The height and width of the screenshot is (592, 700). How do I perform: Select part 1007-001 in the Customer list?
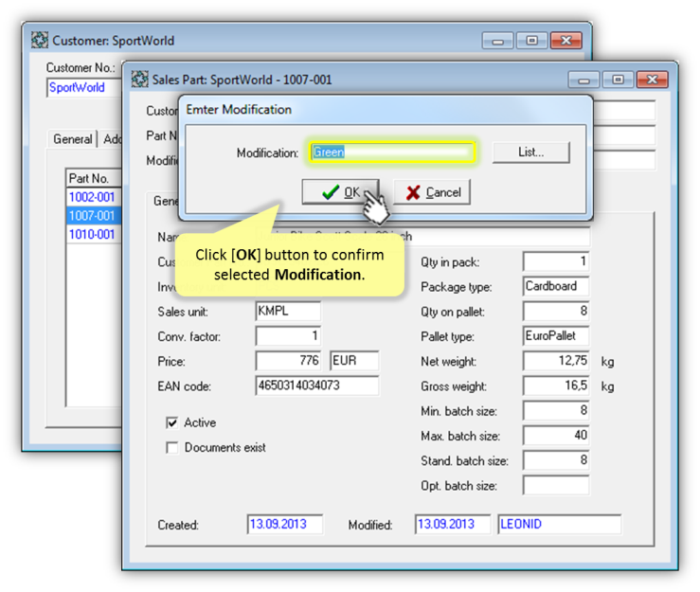coord(94,216)
